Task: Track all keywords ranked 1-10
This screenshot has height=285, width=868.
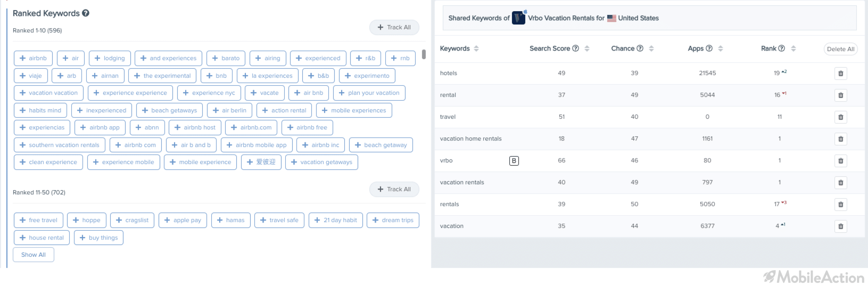Action: tap(394, 27)
